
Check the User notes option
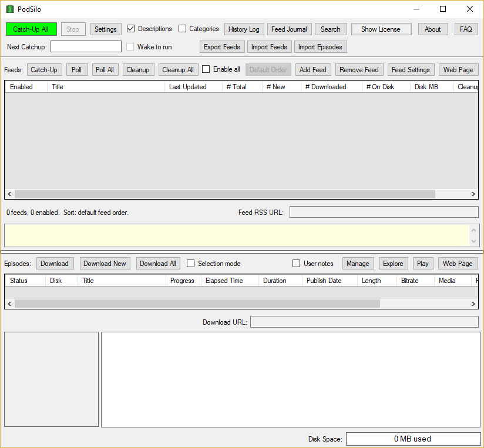coord(297,264)
